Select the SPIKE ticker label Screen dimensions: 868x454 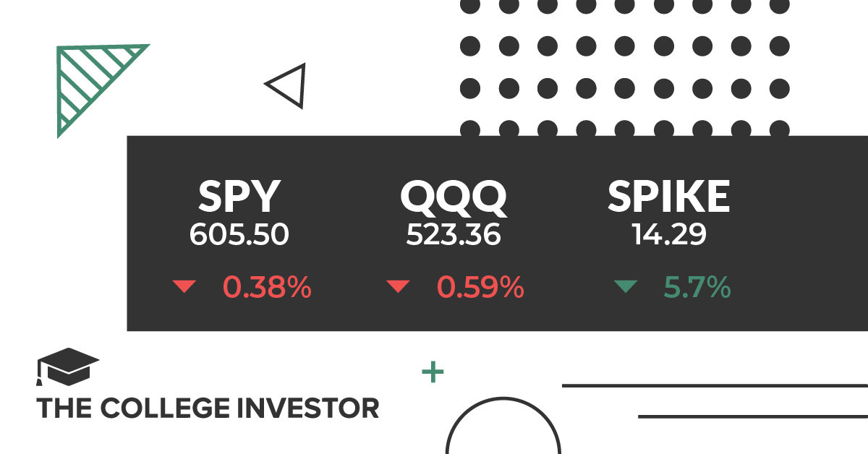[x=669, y=196]
